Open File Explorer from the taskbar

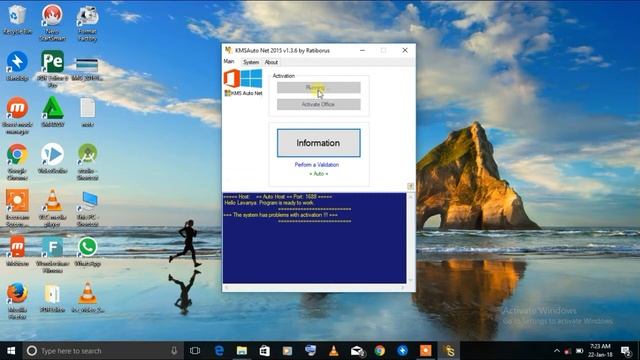[x=242, y=351]
